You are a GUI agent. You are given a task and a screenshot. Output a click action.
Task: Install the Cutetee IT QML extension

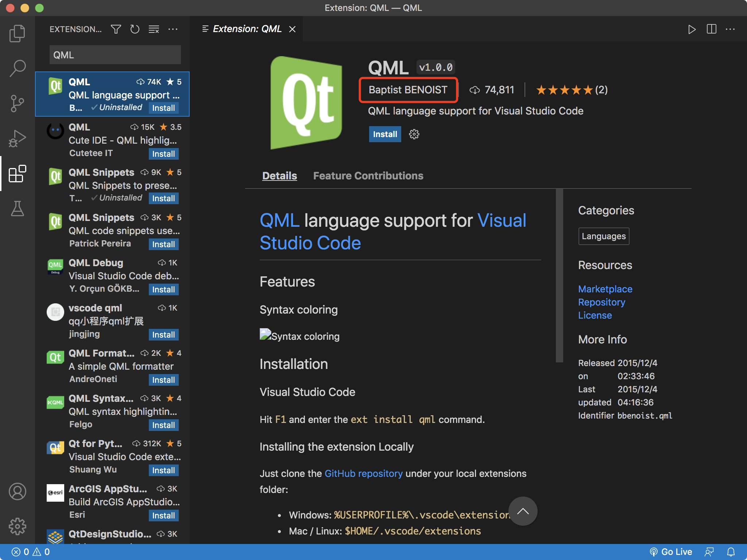pyautogui.click(x=163, y=154)
